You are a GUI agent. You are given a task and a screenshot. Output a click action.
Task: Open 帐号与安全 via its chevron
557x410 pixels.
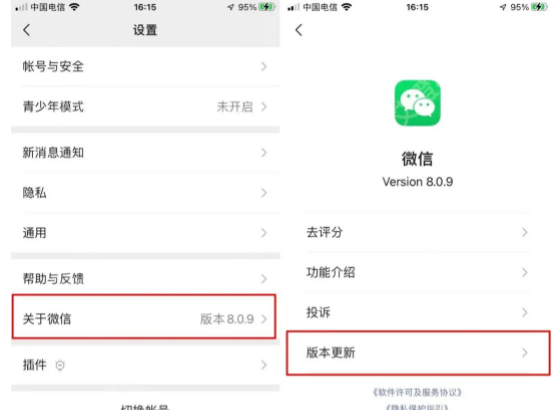coord(264,66)
